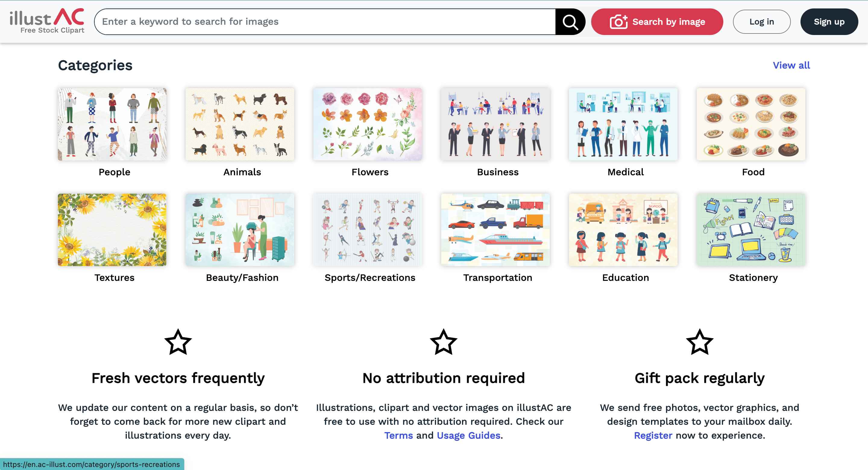Open the People category thumbnail
This screenshot has width=868, height=470.
112,124
